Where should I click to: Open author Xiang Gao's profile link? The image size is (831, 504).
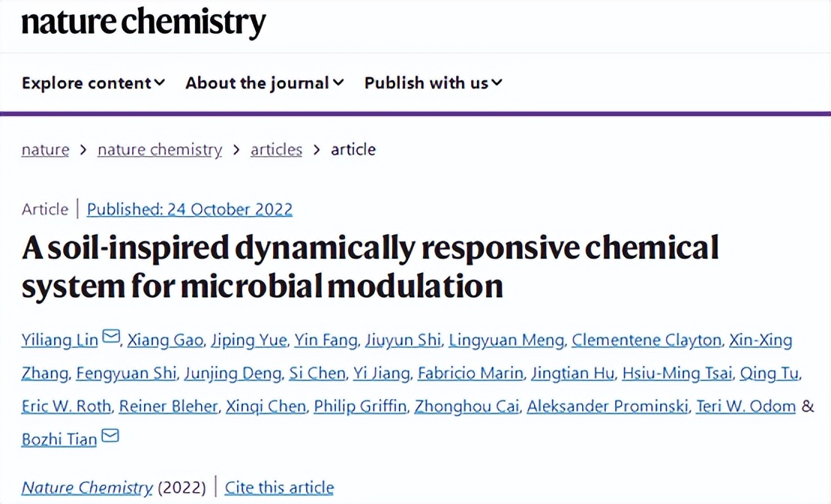point(165,340)
